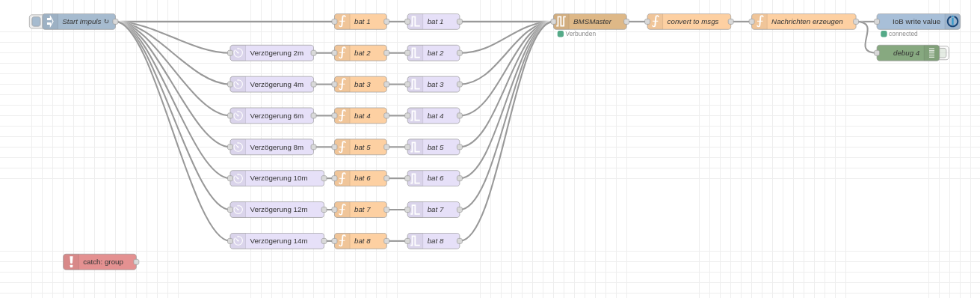
Task: Select the Verzögerung 6m delay node
Action: point(272,116)
